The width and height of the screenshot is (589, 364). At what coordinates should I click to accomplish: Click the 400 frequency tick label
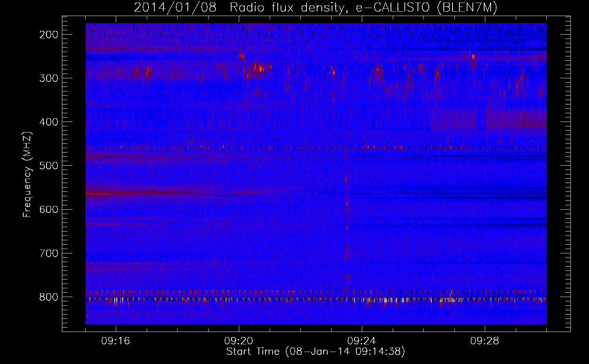[x=48, y=122]
